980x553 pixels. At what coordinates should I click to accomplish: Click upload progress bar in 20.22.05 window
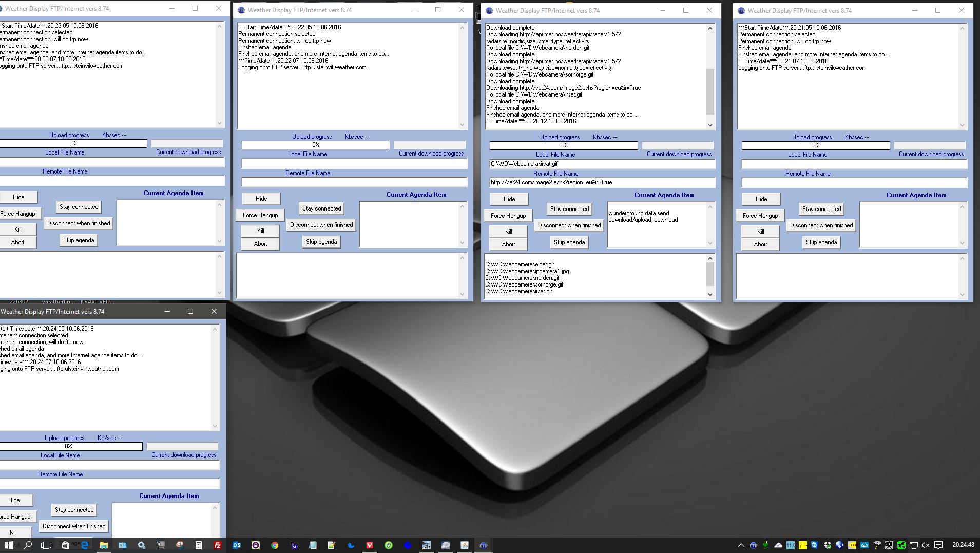316,145
